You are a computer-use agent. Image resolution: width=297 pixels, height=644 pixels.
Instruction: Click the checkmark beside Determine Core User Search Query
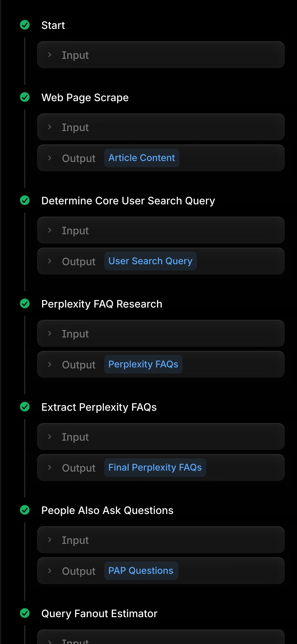pos(25,201)
